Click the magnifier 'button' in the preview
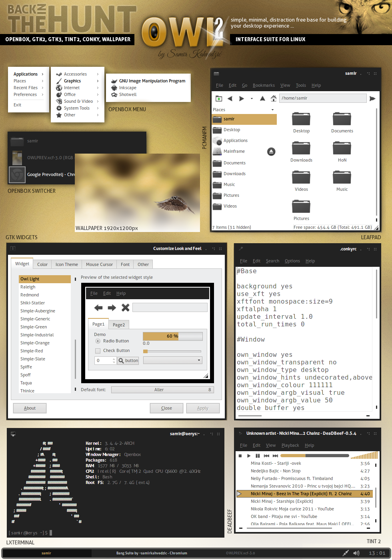 coord(128,360)
